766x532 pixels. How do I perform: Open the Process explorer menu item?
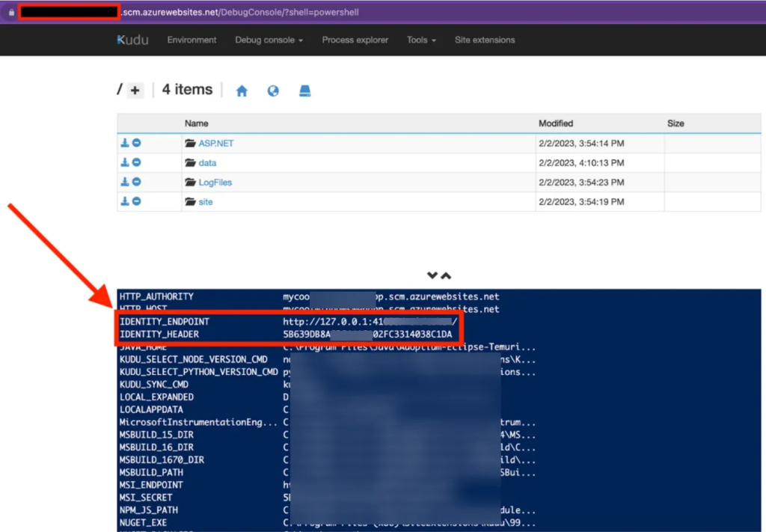click(355, 40)
